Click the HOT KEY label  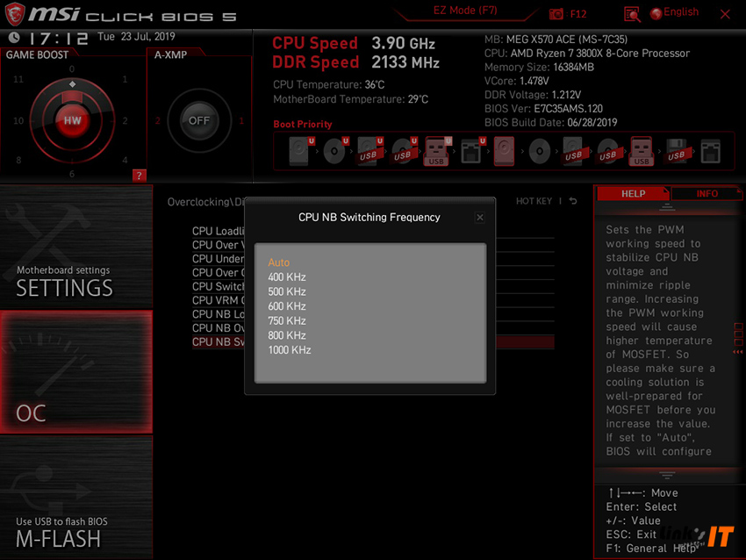point(534,201)
